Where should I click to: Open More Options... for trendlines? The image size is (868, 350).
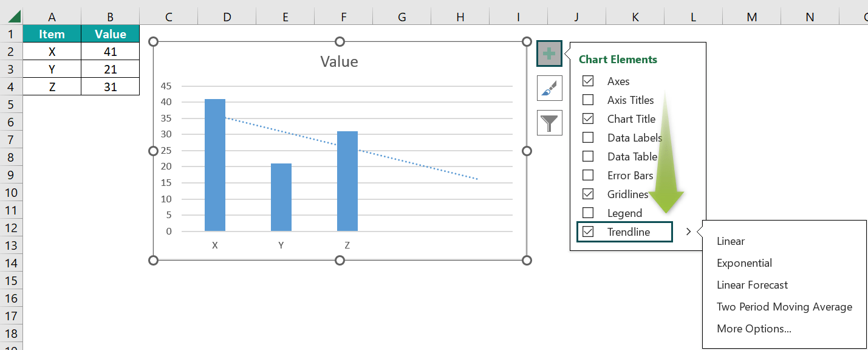point(754,329)
